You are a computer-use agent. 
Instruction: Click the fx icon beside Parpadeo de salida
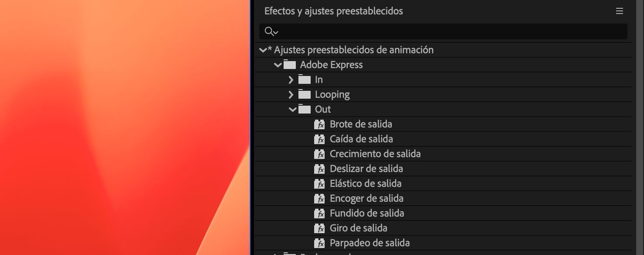click(x=320, y=243)
